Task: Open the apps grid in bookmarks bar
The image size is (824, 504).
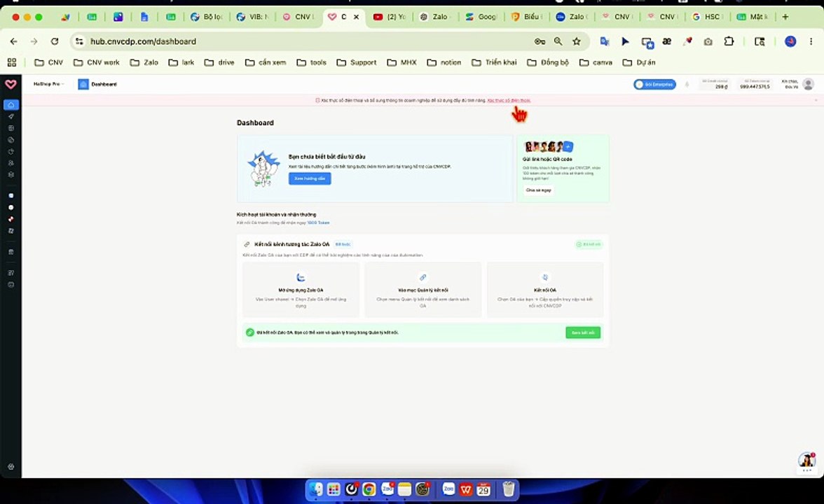Action: coord(11,62)
